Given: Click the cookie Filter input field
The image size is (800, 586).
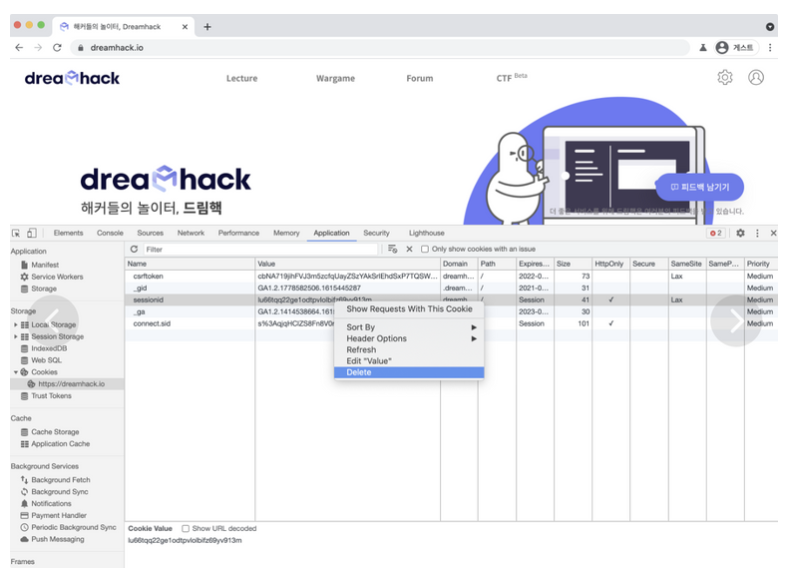Looking at the screenshot, I should click(260, 249).
